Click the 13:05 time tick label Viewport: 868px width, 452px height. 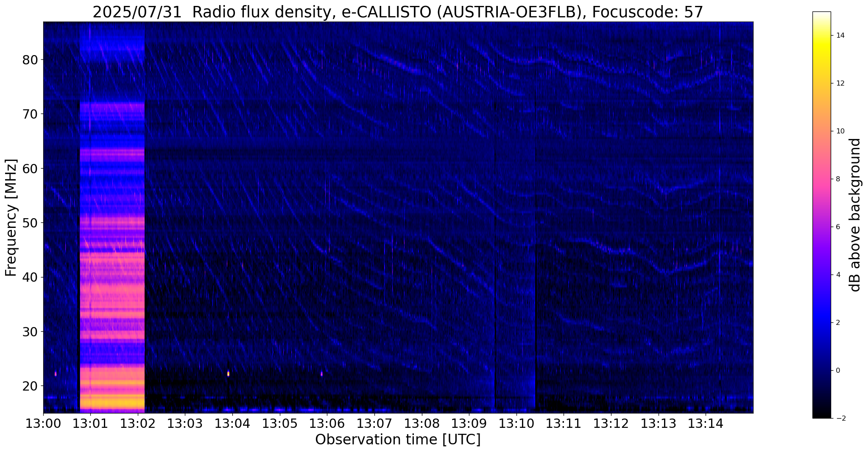280,424
